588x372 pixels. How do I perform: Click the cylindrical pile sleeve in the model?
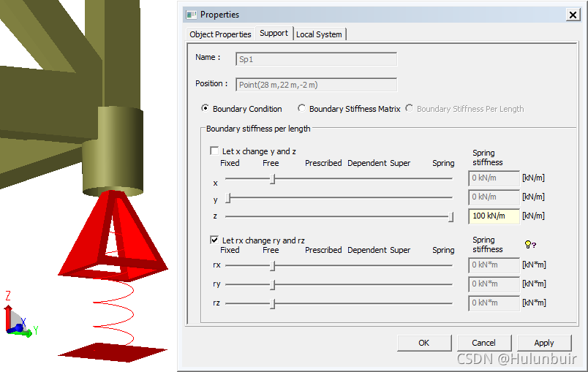click(113, 152)
